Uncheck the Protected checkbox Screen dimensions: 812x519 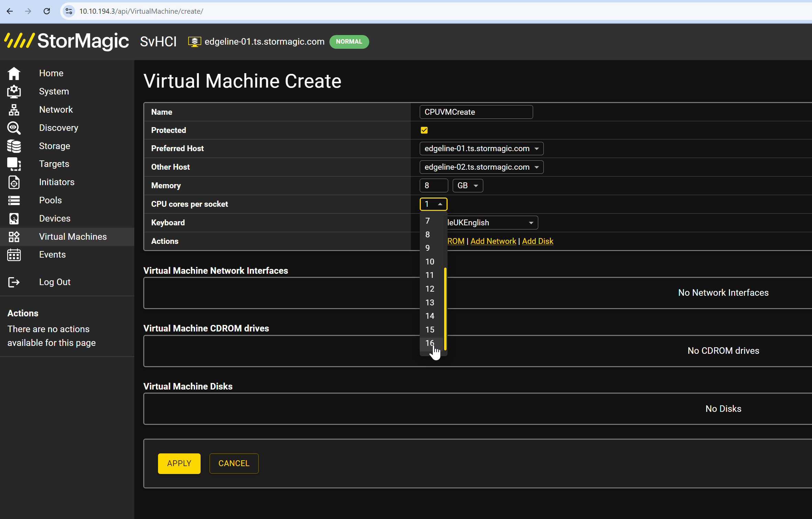click(424, 130)
